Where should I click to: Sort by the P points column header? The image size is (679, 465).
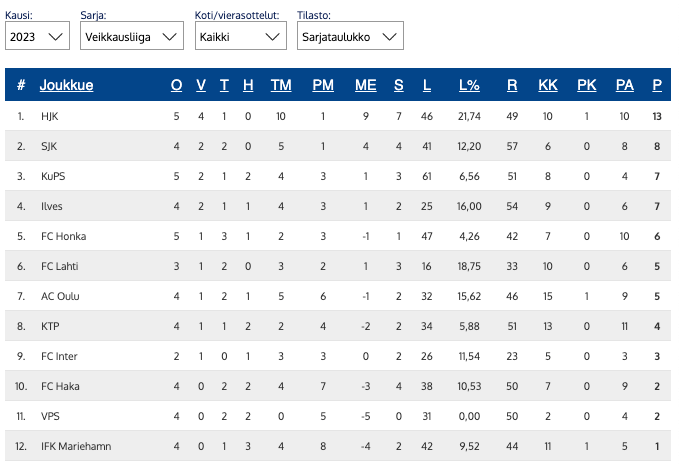coord(656,86)
